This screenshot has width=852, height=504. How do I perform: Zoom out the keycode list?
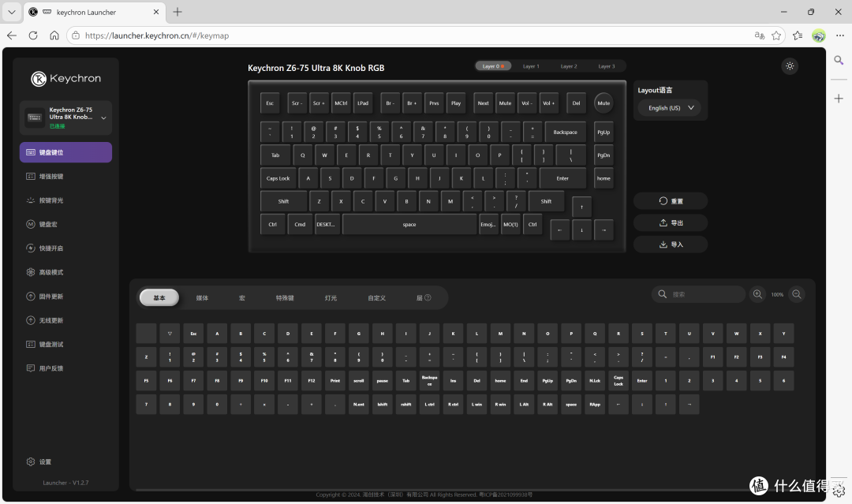pos(797,294)
